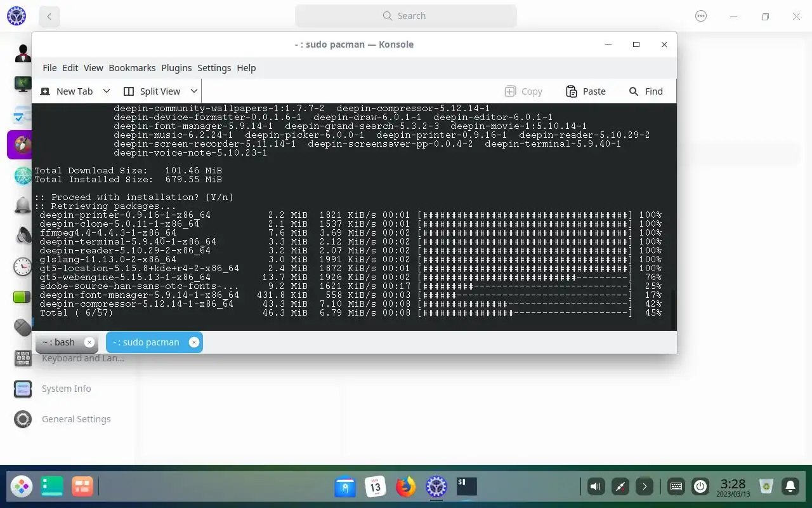Select the Personalization icon in Control Center
The height and width of the screenshot is (508, 812).
(23, 145)
